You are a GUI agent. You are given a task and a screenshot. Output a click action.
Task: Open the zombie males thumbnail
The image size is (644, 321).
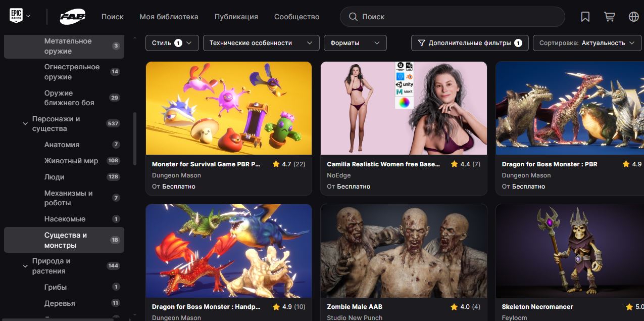(404, 251)
